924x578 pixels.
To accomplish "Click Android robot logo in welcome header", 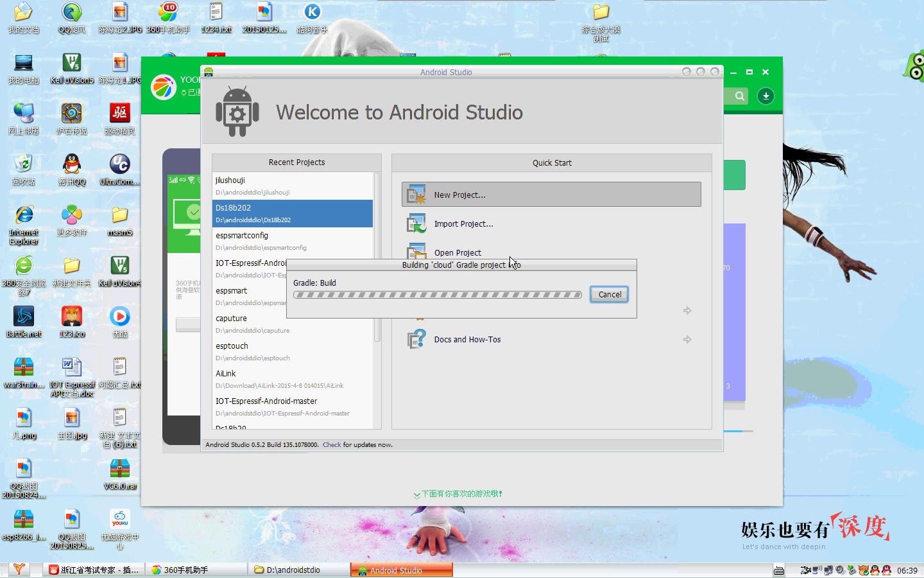I will click(237, 112).
